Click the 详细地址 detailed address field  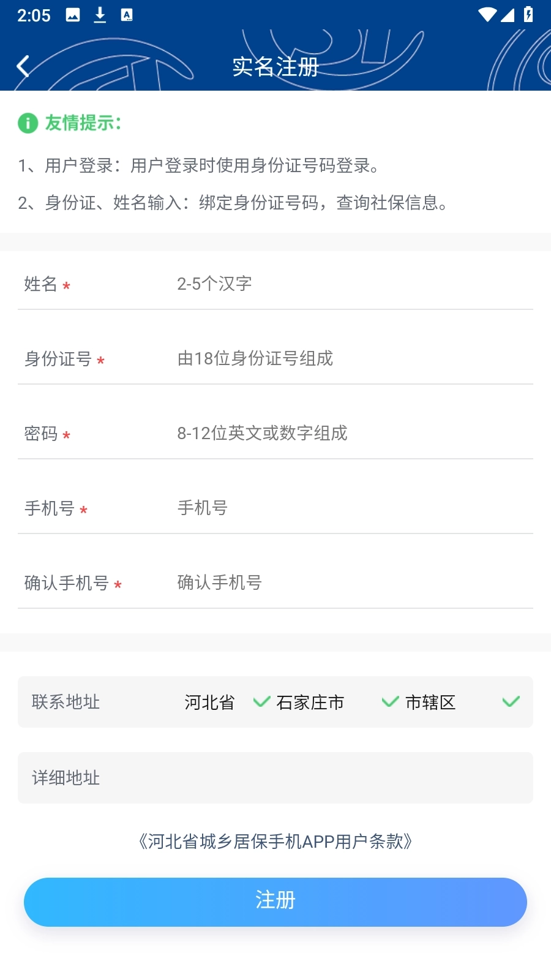pyautogui.click(x=275, y=778)
